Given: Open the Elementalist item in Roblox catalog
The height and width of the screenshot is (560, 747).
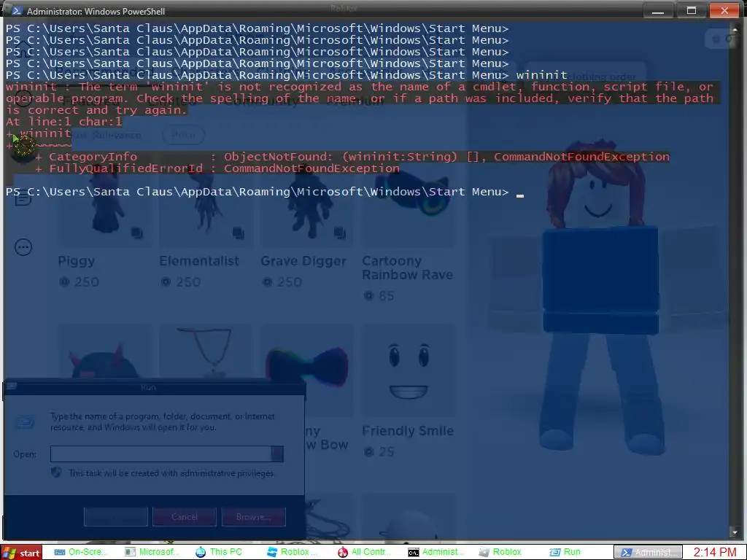Looking at the screenshot, I should [199, 261].
